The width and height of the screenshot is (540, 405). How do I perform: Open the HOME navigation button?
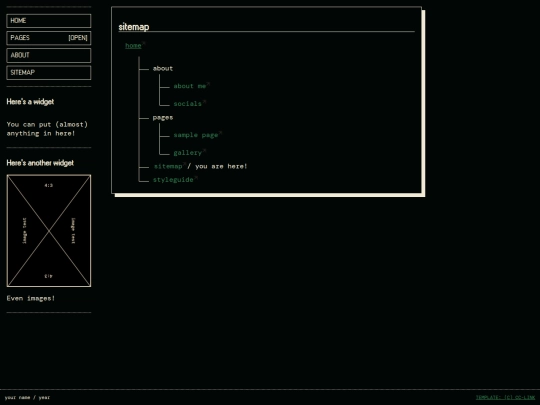(x=49, y=21)
